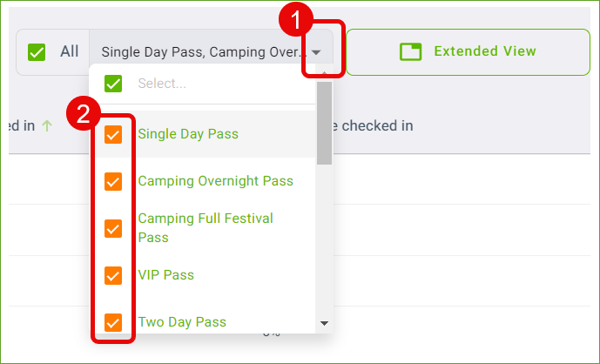Select the Single Day Pass option label
This screenshot has height=364, width=600.
coord(188,134)
